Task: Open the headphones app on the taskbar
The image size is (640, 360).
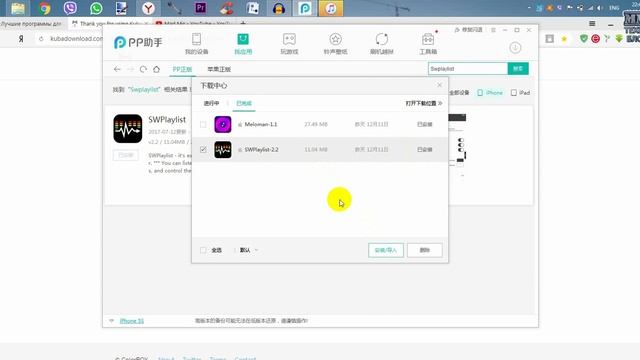Action: point(279,8)
